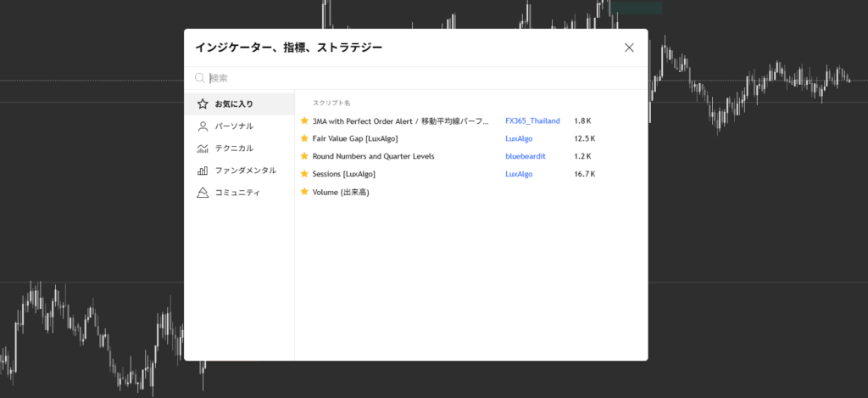Close the indicators dialog with X
Image resolution: width=868 pixels, height=398 pixels.
pyautogui.click(x=629, y=48)
